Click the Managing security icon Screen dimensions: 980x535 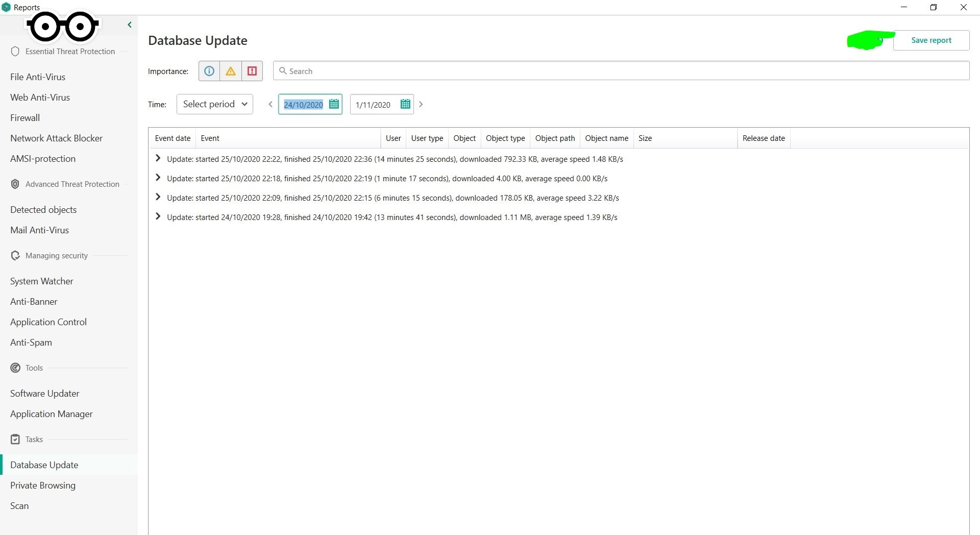(15, 255)
